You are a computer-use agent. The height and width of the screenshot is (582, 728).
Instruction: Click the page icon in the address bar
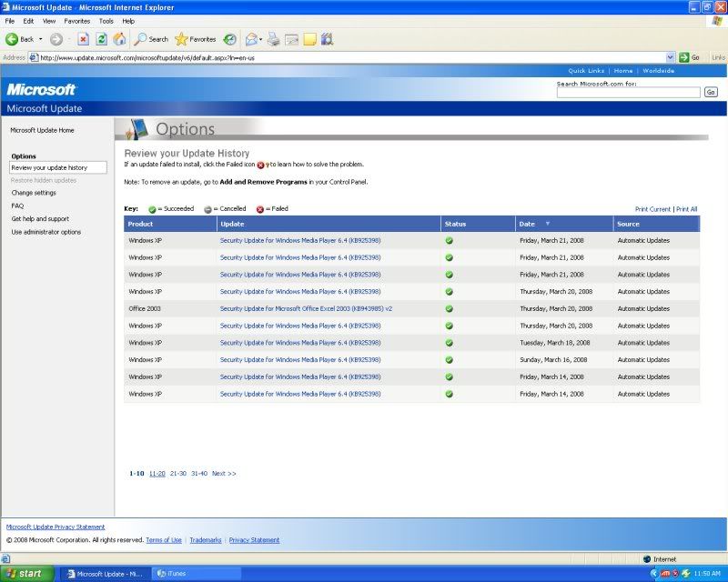(x=34, y=57)
